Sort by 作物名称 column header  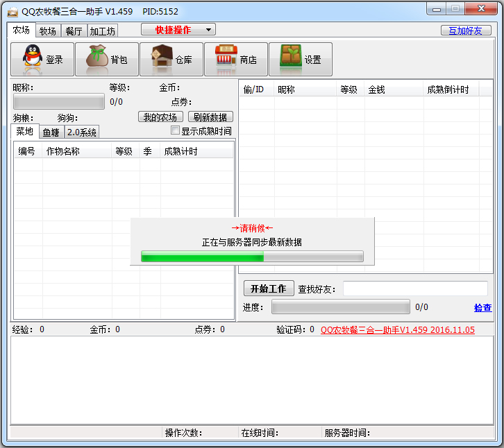point(77,151)
